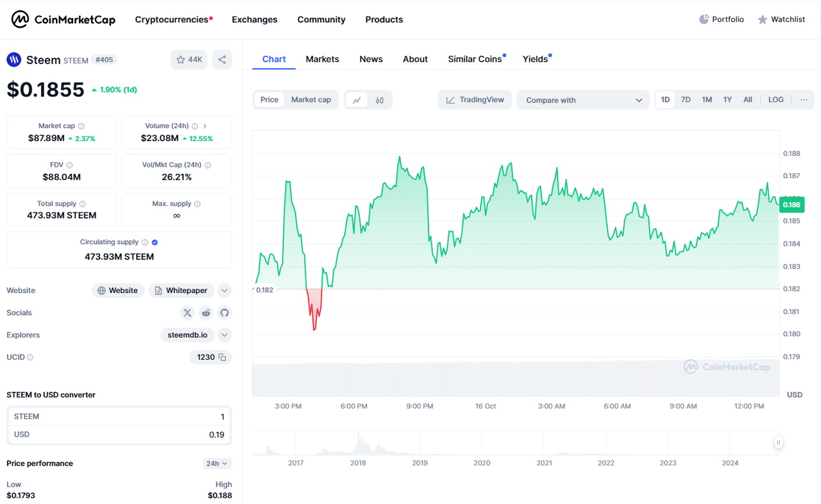Image resolution: width=821 pixels, height=504 pixels.
Task: Click the #405 rank badge
Action: tap(104, 60)
